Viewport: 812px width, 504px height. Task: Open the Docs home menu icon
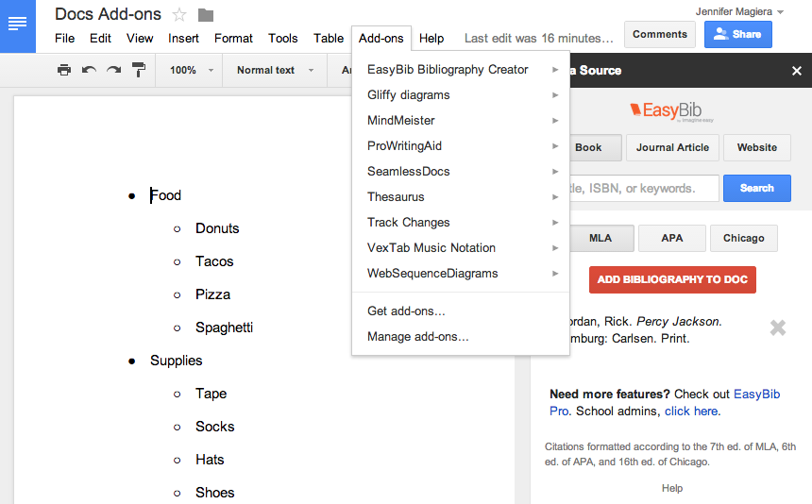[x=17, y=24]
